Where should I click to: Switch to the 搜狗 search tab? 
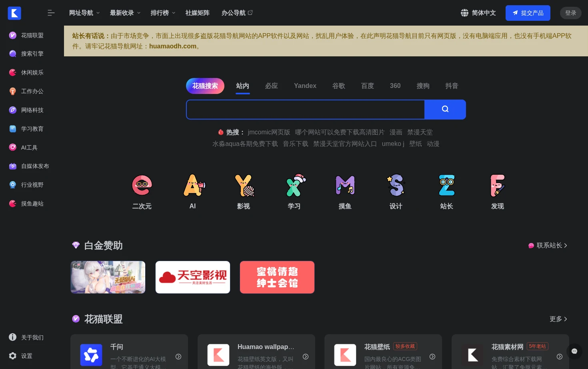click(423, 86)
